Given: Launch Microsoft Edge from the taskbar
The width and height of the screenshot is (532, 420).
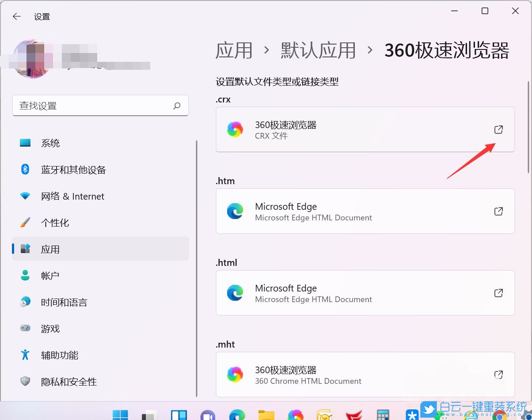Looking at the screenshot, I should pyautogui.click(x=237, y=415).
